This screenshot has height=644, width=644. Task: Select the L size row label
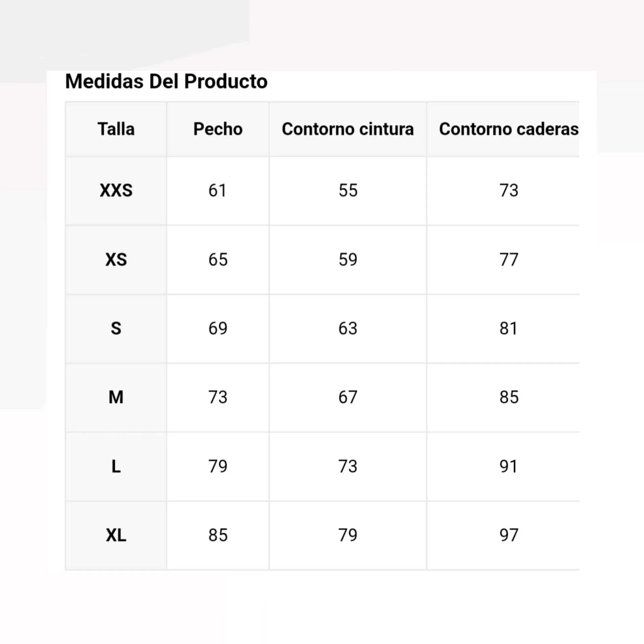(x=116, y=466)
